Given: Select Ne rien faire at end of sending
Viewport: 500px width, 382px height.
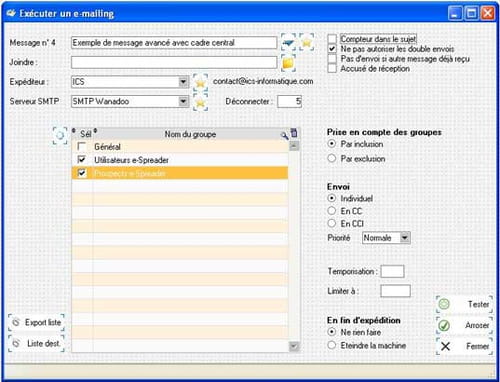Looking at the screenshot, I should (332, 332).
